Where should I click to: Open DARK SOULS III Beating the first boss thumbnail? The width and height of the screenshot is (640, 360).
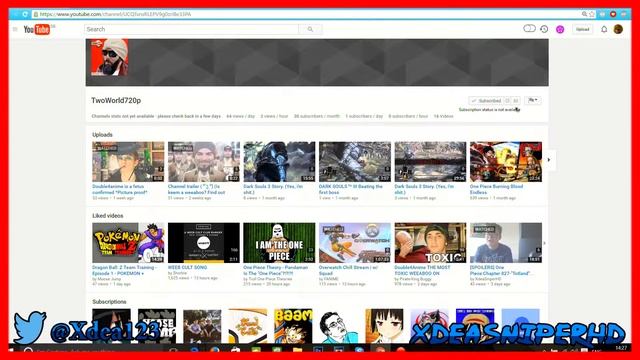(355, 162)
